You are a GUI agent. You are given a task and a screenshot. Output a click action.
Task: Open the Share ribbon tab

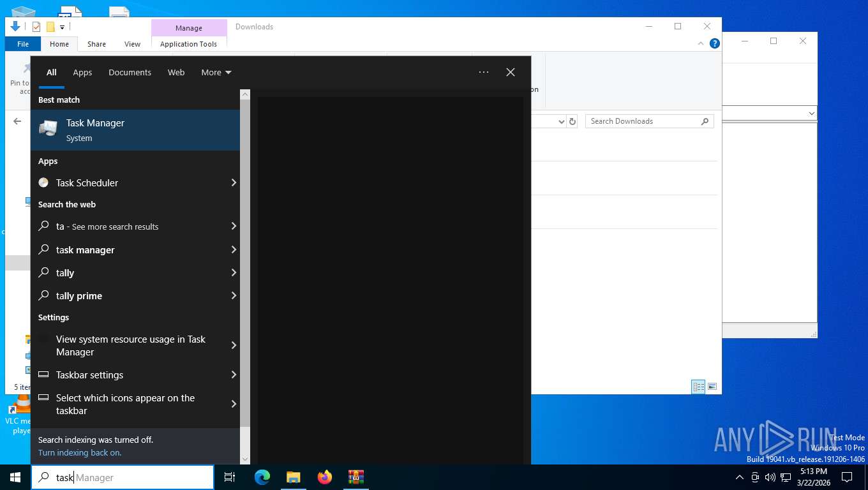97,44
